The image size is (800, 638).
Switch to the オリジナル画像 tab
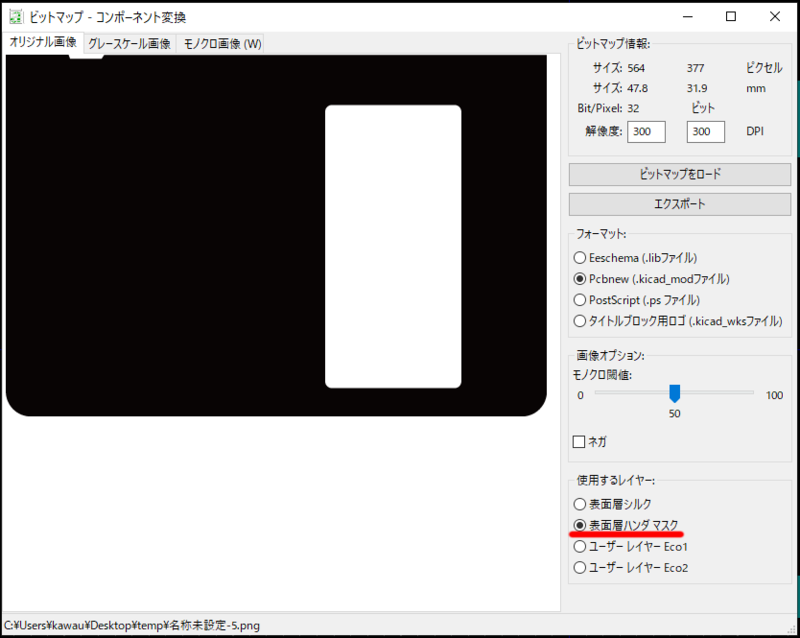(40, 44)
